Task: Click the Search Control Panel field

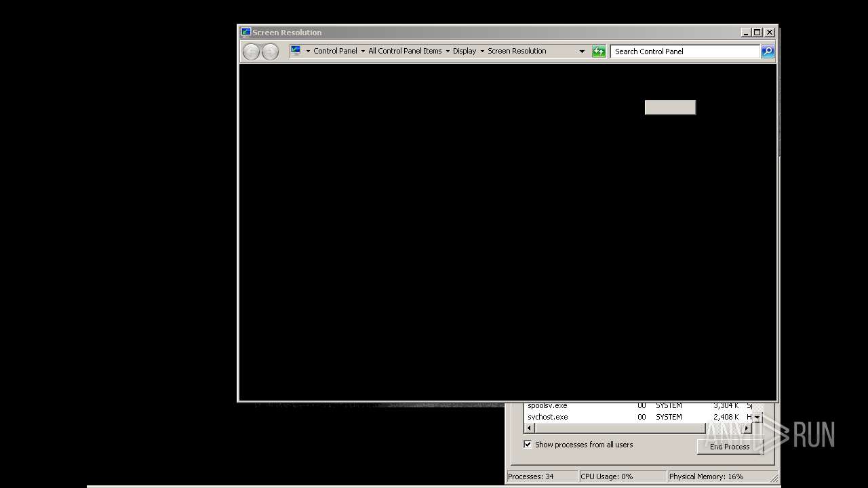Action: pyautogui.click(x=685, y=52)
